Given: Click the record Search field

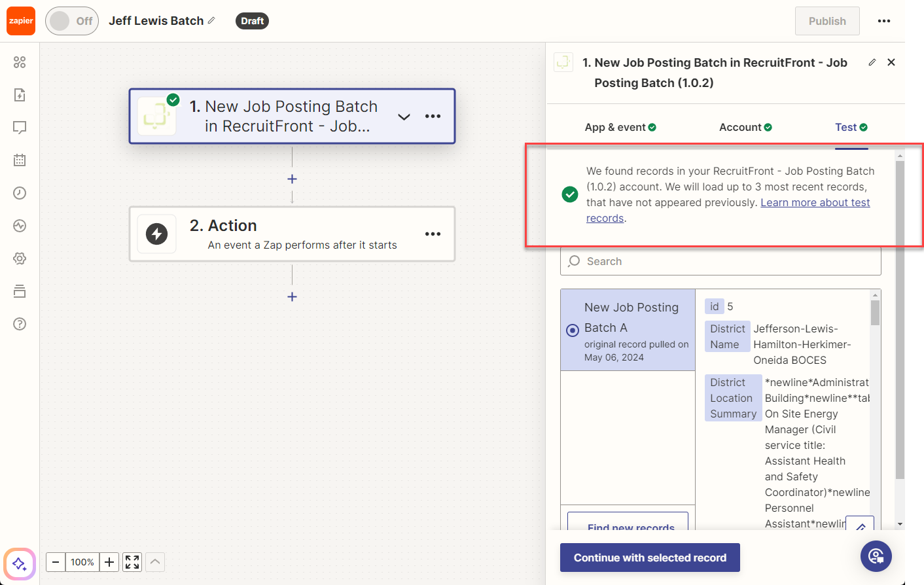Looking at the screenshot, I should coord(720,261).
